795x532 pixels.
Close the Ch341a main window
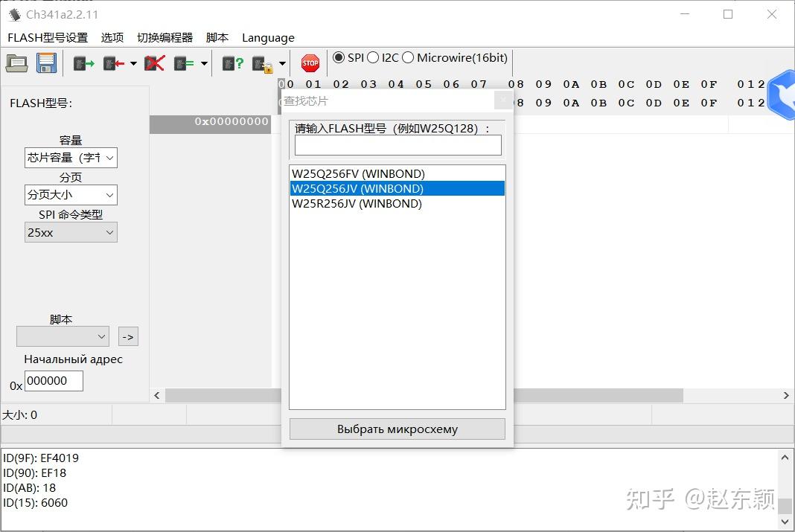point(772,14)
